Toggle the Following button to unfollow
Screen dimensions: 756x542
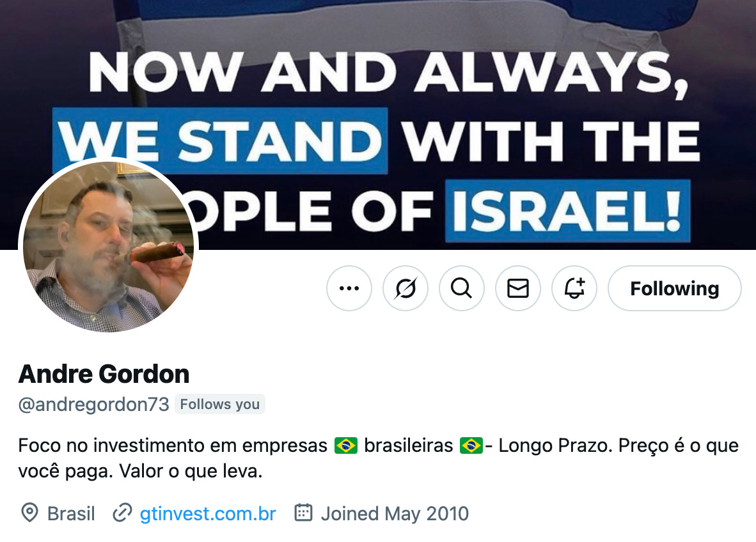pyautogui.click(x=675, y=288)
